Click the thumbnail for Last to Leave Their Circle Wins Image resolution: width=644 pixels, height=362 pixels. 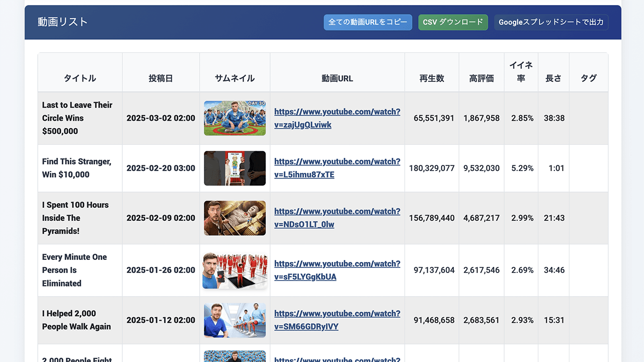point(234,118)
